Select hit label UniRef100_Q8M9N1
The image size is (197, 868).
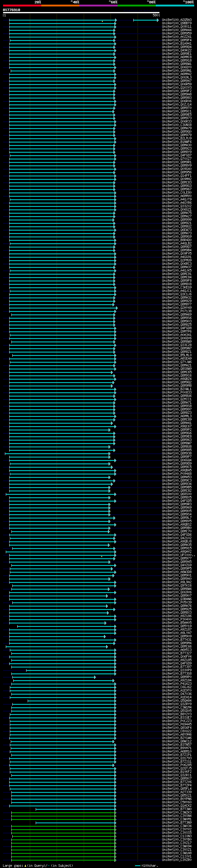(177, 71)
